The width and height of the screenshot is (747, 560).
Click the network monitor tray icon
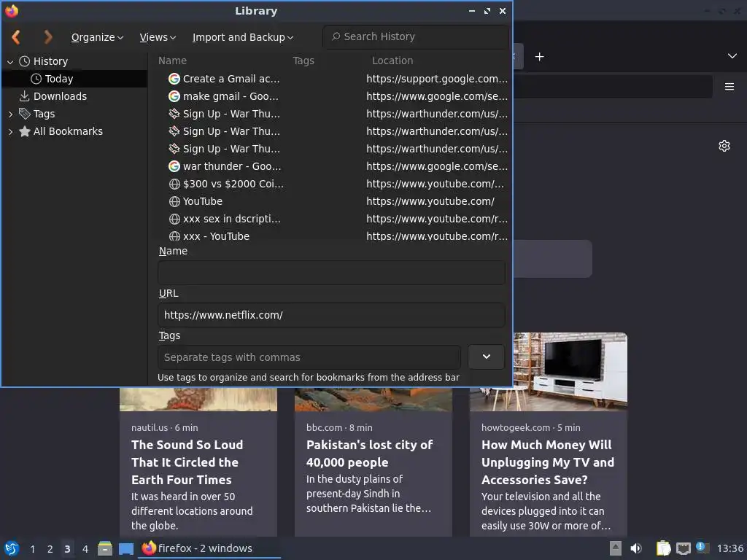click(683, 548)
